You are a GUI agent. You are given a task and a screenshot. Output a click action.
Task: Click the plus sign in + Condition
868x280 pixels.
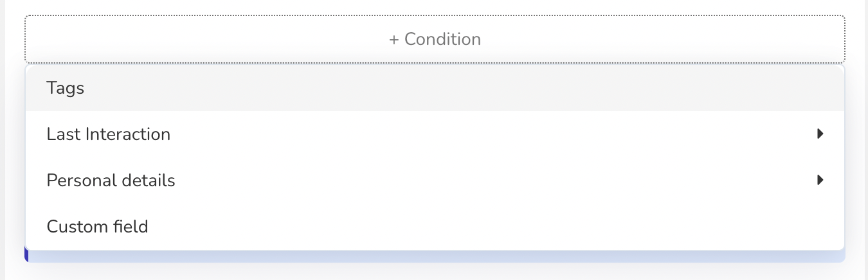coord(394,39)
